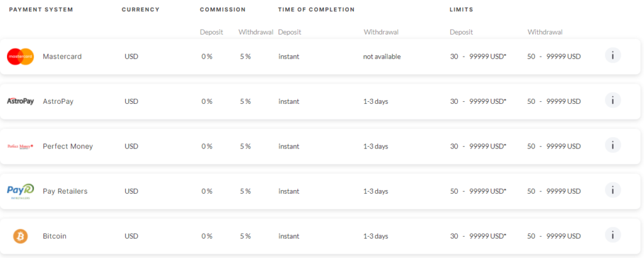The image size is (644, 258).
Task: Click the Commission column header
Action: [223, 9]
